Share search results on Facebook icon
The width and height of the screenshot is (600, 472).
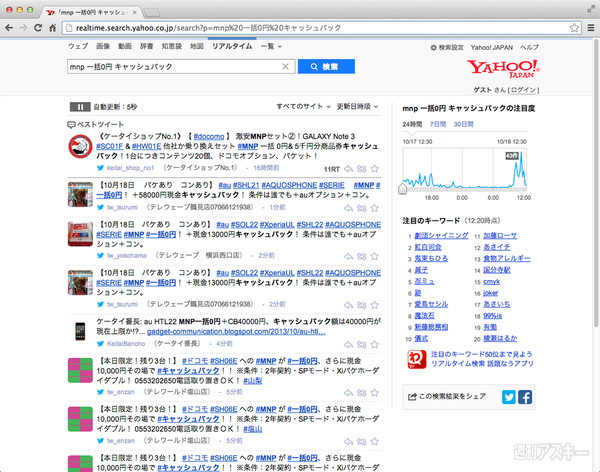[x=525, y=397]
